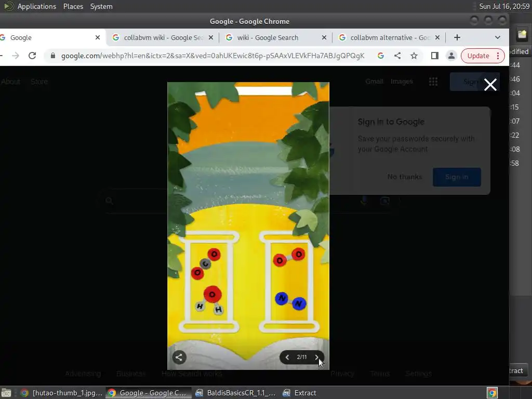The width and height of the screenshot is (532, 399).
Task: Open hutao-thumb_1.jpg taskbar window
Action: (x=62, y=393)
